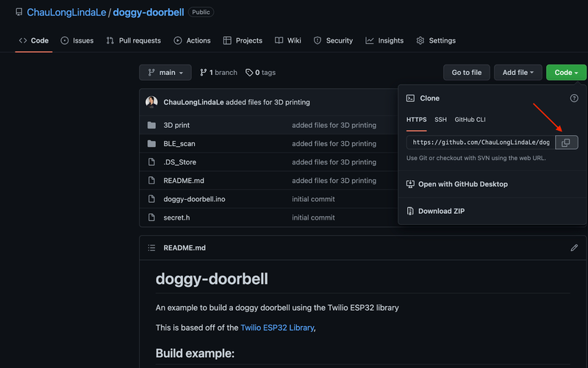Open commit message link for BLE_scan row
The image size is (588, 368).
(334, 143)
